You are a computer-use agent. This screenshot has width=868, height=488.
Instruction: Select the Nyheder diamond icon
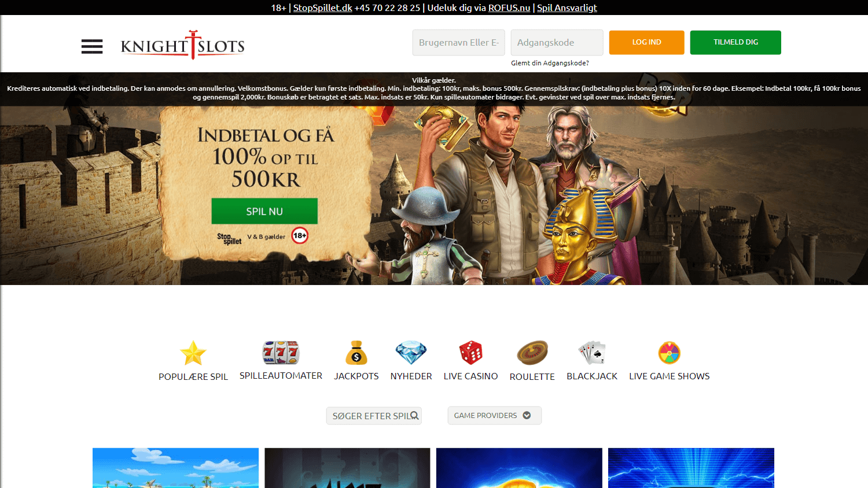[x=411, y=353]
